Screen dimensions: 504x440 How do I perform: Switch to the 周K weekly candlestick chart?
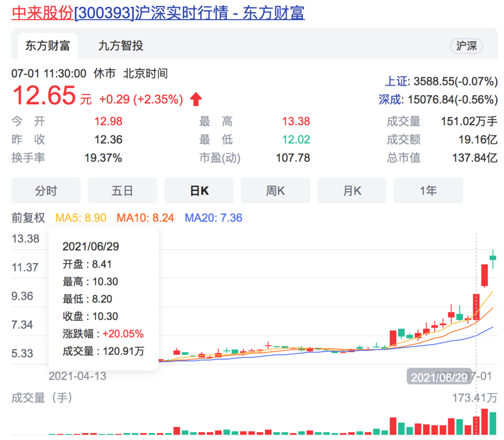click(x=275, y=190)
